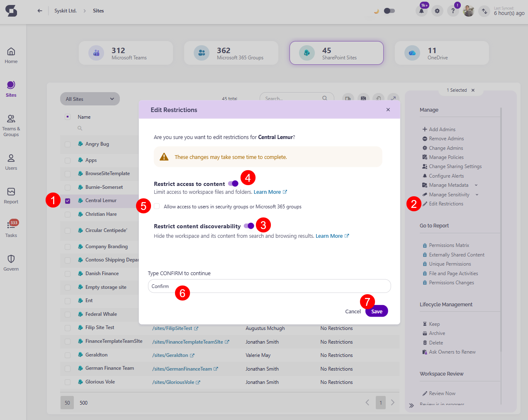Toggle the dark mode switch
Viewport: 528px width, 420px height.
[389, 11]
